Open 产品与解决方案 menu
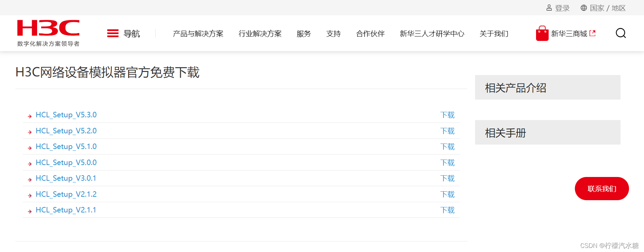This screenshot has height=252, width=644. pyautogui.click(x=198, y=33)
